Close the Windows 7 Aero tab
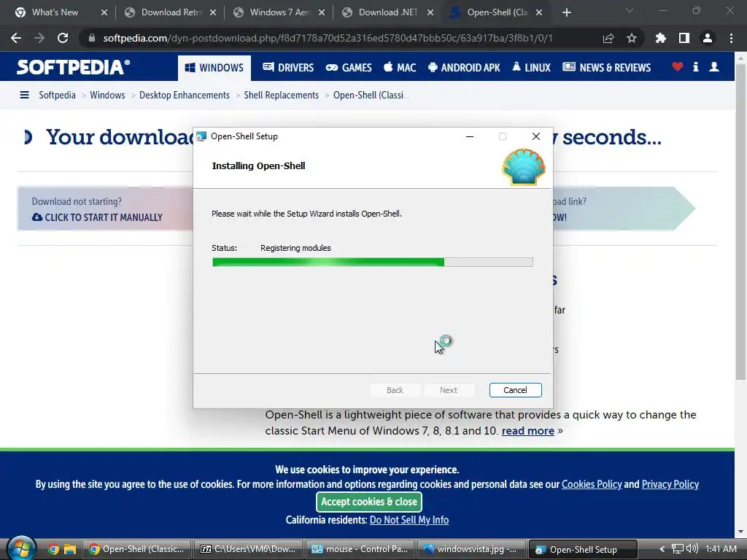This screenshot has width=747, height=560. (322, 12)
